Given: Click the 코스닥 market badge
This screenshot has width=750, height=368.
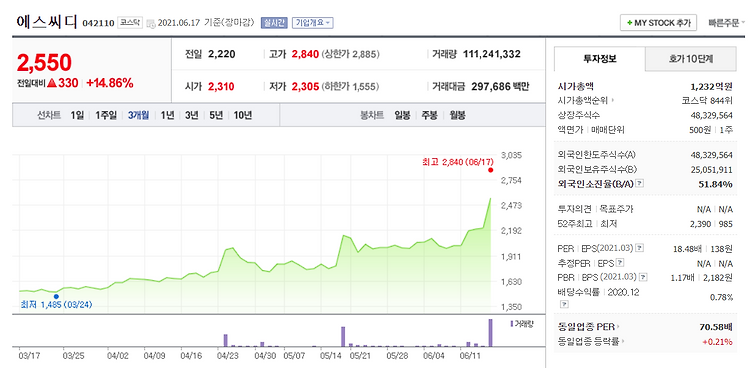Looking at the screenshot, I should (130, 22).
